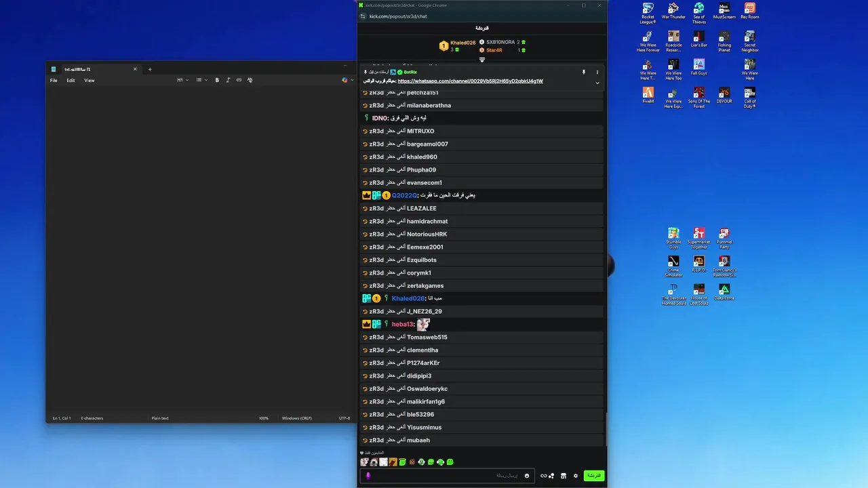The image size is (868, 488).
Task: Click the mubaeh ban message row
Action: coord(482,440)
